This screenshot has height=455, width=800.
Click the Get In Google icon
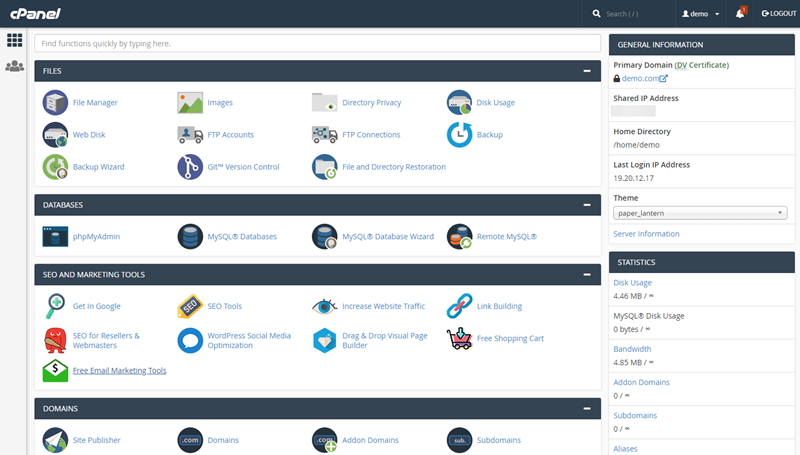55,306
